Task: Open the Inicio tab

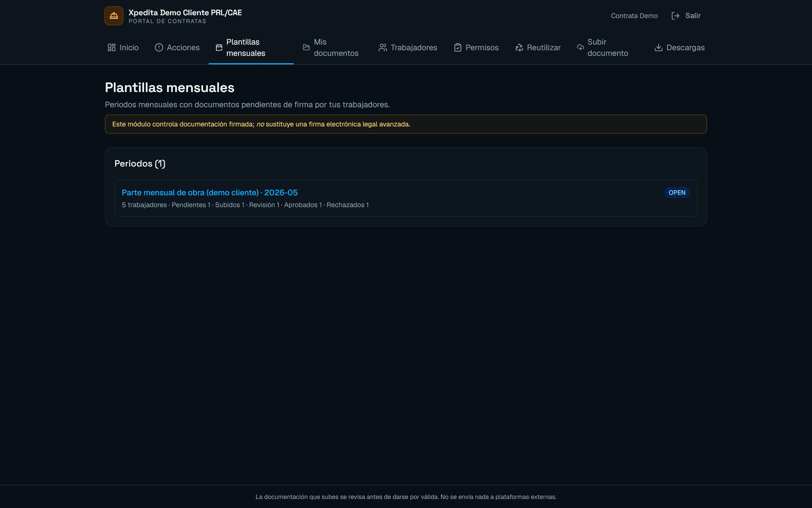Action: click(x=123, y=47)
